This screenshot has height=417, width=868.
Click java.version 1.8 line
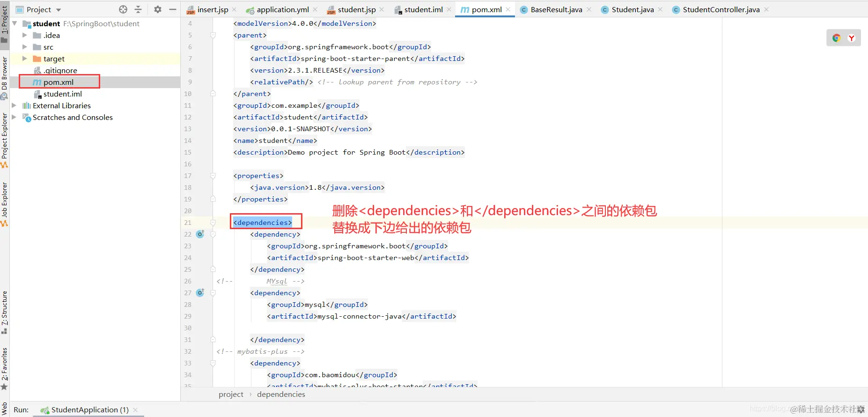[x=317, y=187]
